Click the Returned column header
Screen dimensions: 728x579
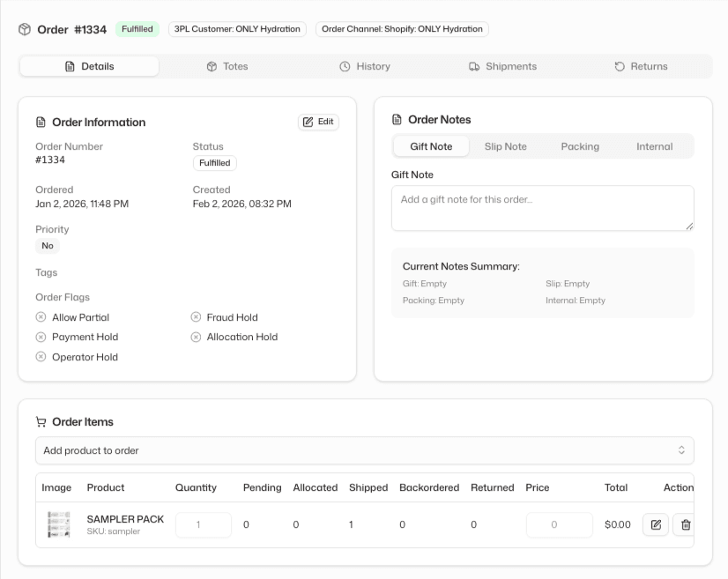pyautogui.click(x=493, y=487)
